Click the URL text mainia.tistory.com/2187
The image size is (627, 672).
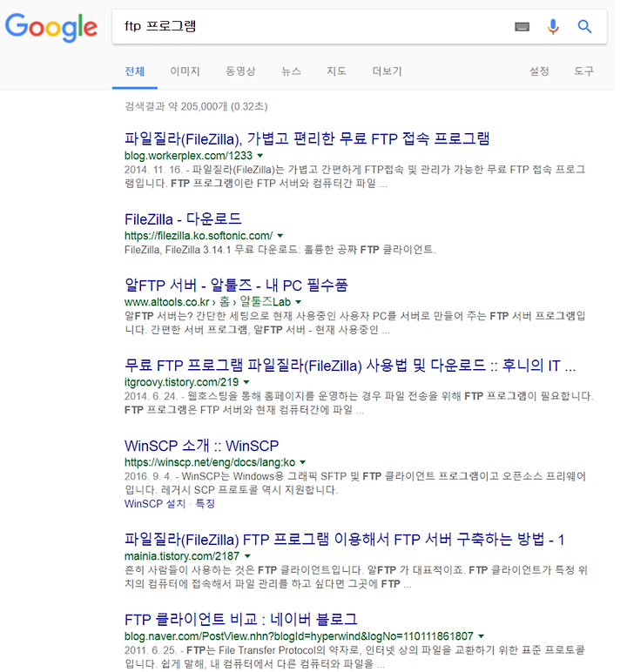[182, 556]
